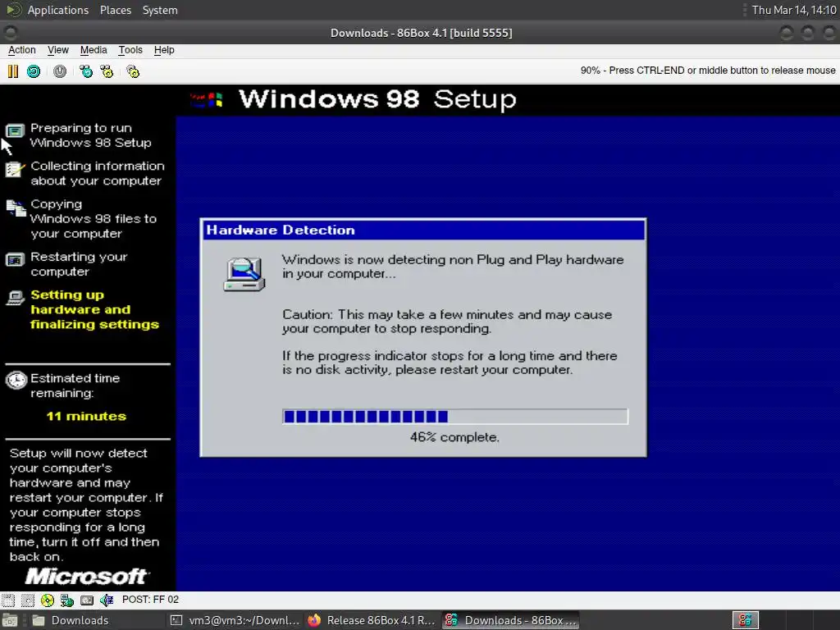Click the 'POST: FF 02' status text
The height and width of the screenshot is (630, 840).
click(151, 600)
